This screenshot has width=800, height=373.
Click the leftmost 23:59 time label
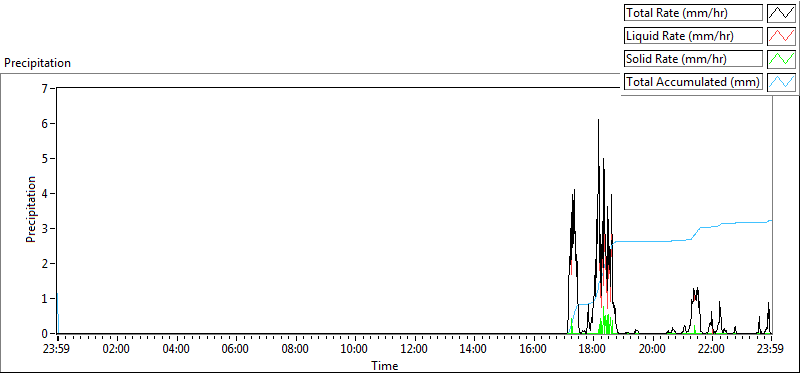[x=58, y=350]
